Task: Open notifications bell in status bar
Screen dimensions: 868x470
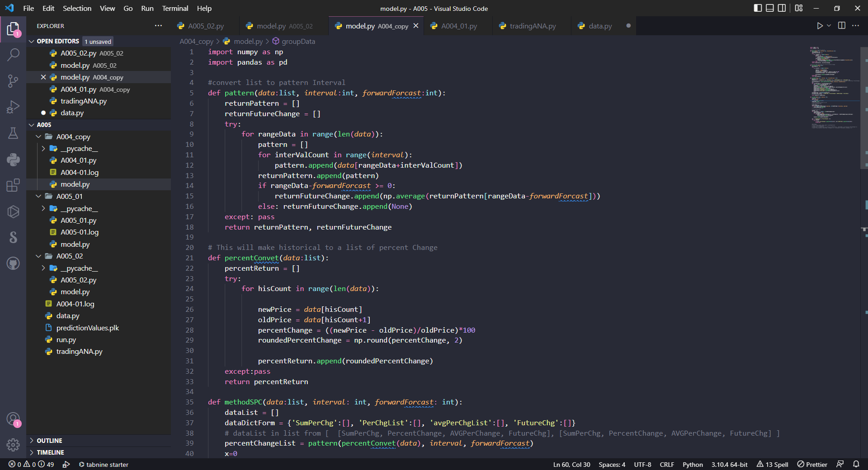Action: click(x=856, y=464)
